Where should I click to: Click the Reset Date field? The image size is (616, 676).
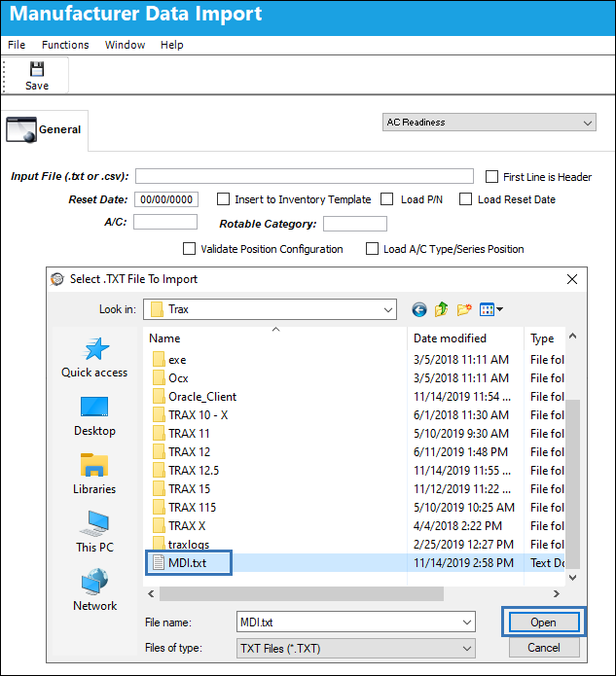166,199
